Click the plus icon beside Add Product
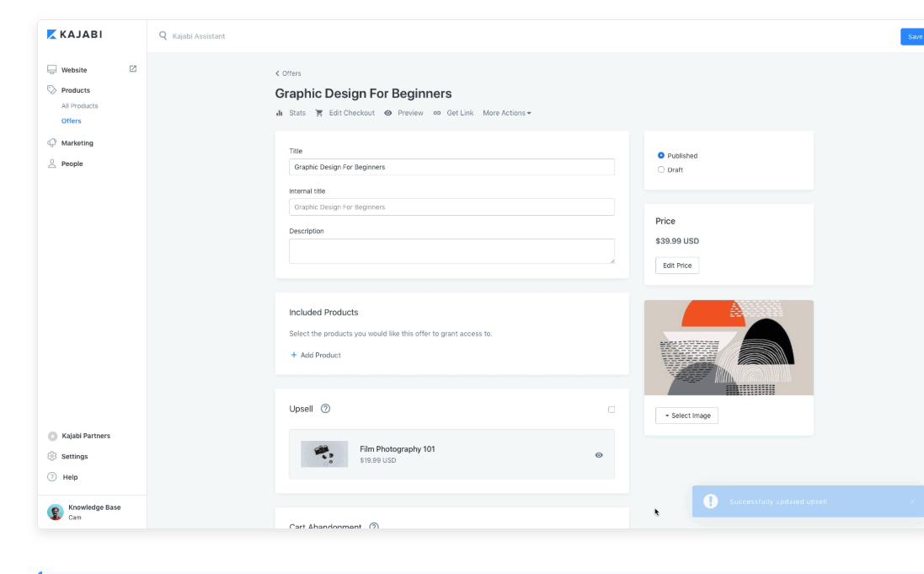The height and width of the screenshot is (574, 924). 293,355
